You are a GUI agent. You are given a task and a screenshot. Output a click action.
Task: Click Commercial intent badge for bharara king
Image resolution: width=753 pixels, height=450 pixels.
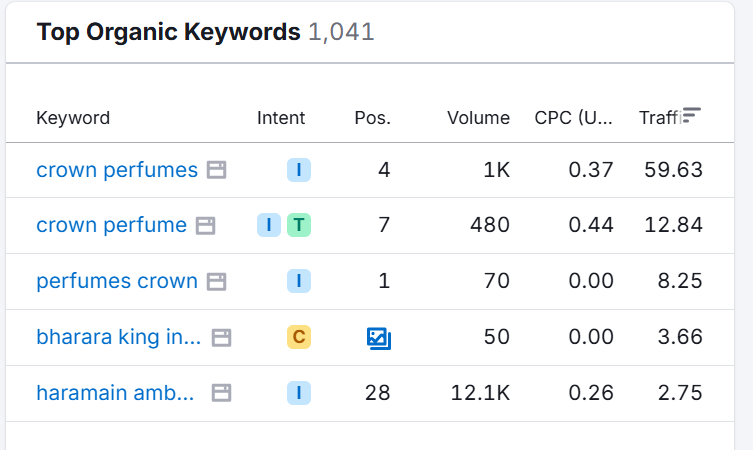click(299, 337)
